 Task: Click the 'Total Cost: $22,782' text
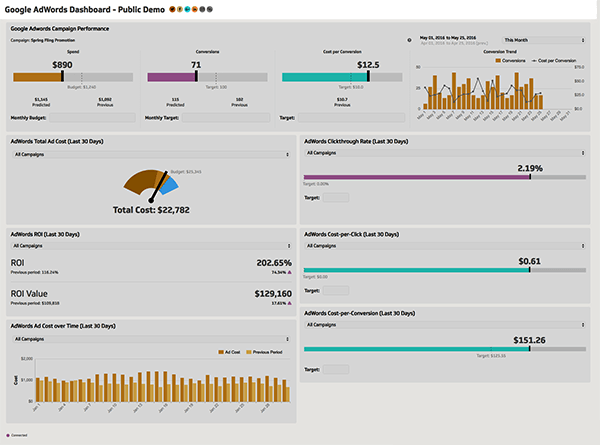pos(151,210)
